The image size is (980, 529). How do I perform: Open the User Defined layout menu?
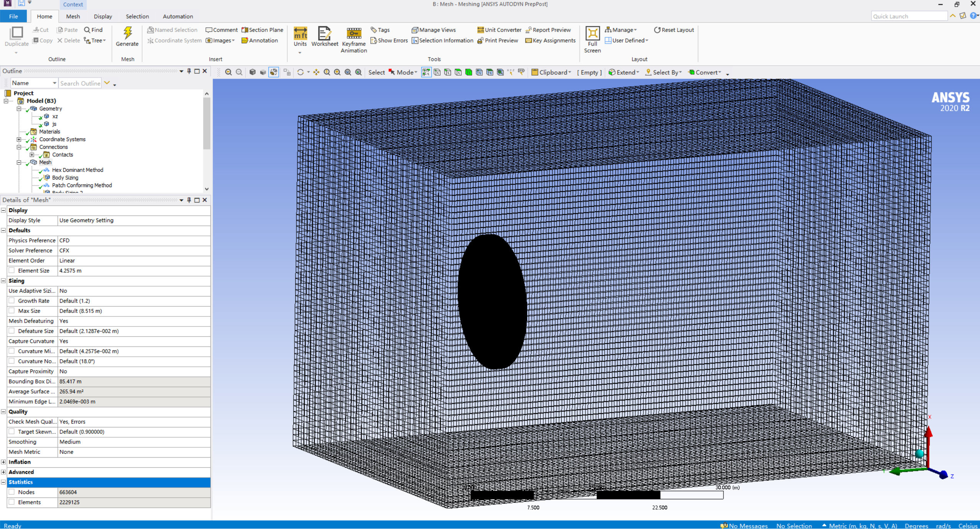[626, 40]
